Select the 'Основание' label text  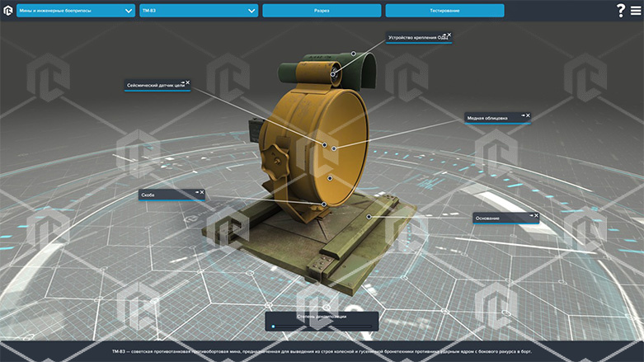488,219
